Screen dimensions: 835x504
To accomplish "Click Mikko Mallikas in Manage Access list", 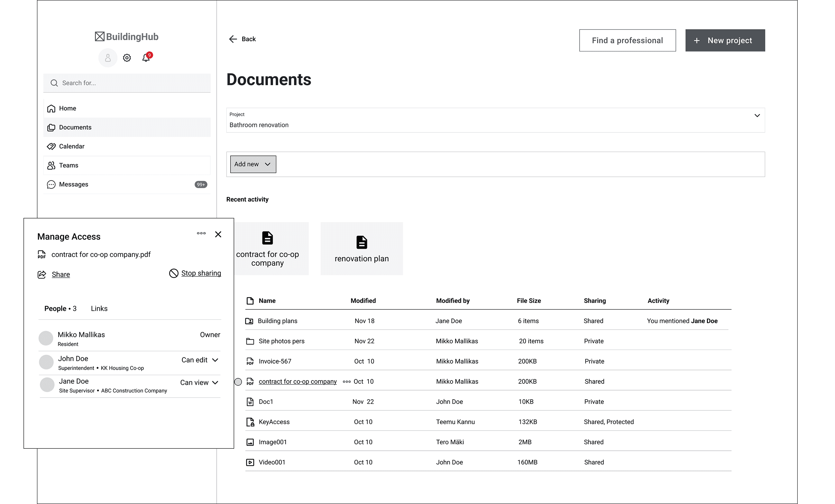I will click(81, 335).
